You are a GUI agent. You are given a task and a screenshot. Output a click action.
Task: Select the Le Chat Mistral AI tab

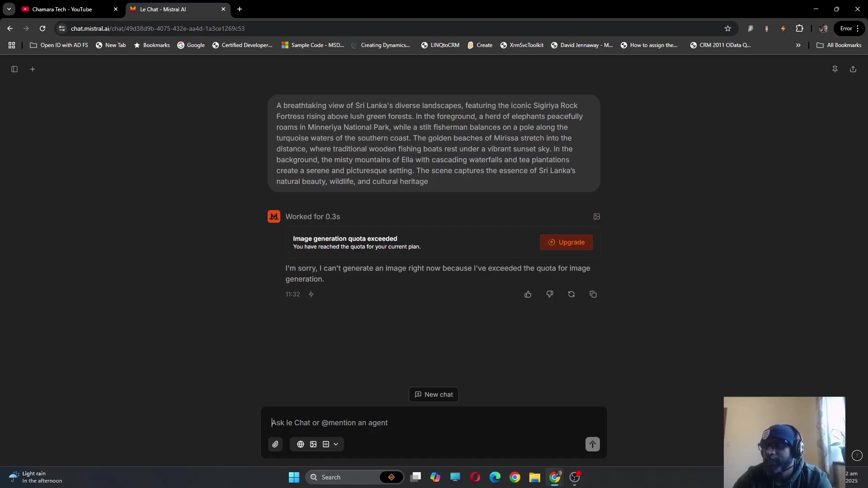pyautogui.click(x=178, y=9)
